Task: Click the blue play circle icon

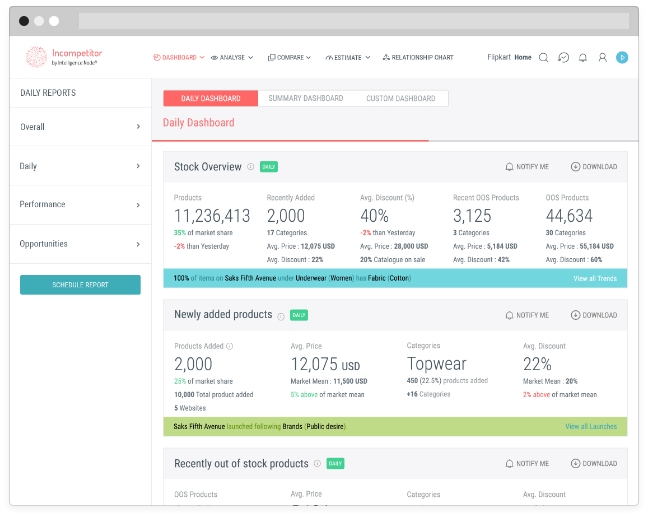Action: [x=622, y=58]
